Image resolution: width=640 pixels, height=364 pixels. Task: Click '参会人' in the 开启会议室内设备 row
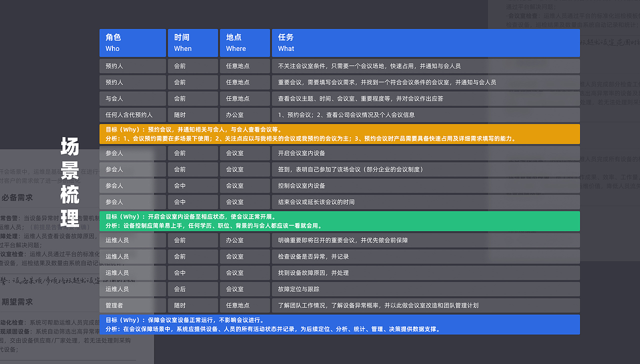tap(132, 153)
